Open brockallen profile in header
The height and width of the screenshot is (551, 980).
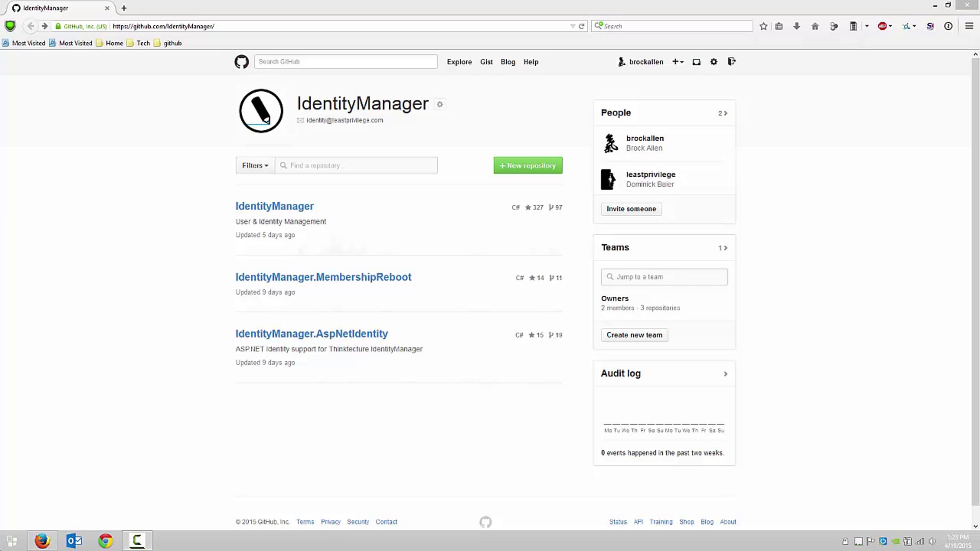pos(640,62)
